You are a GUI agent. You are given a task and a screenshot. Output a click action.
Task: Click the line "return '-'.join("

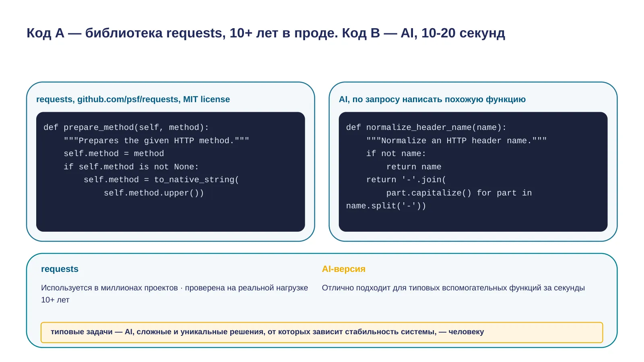(406, 180)
